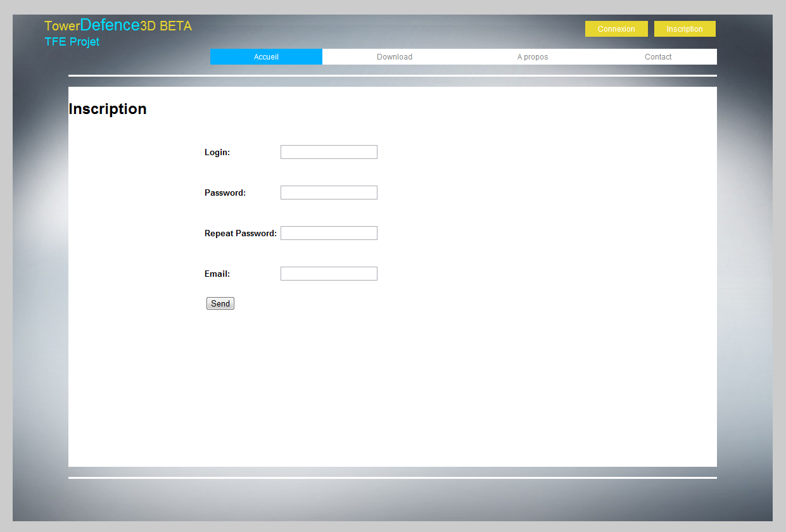Open the Inscription page from the yellow header button

tap(684, 29)
